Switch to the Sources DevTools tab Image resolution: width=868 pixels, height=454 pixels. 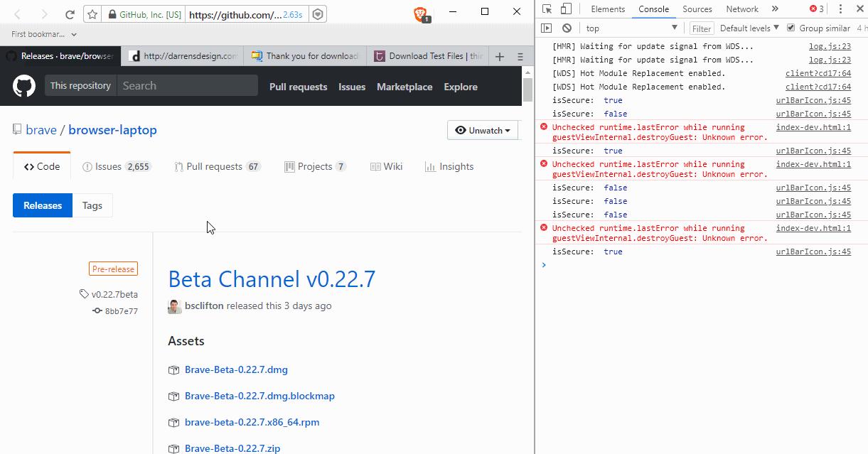pos(697,9)
